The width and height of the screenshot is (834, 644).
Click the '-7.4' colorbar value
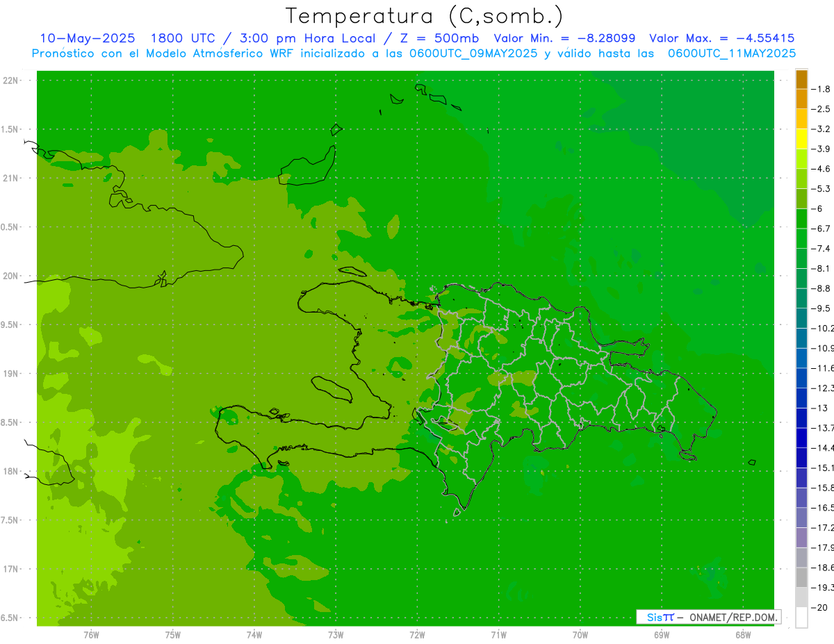(x=822, y=248)
